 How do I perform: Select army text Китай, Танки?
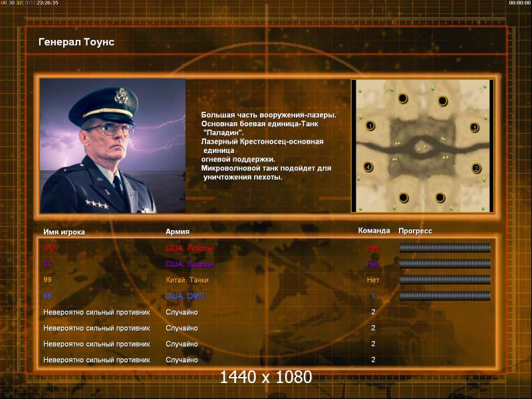[x=187, y=280]
